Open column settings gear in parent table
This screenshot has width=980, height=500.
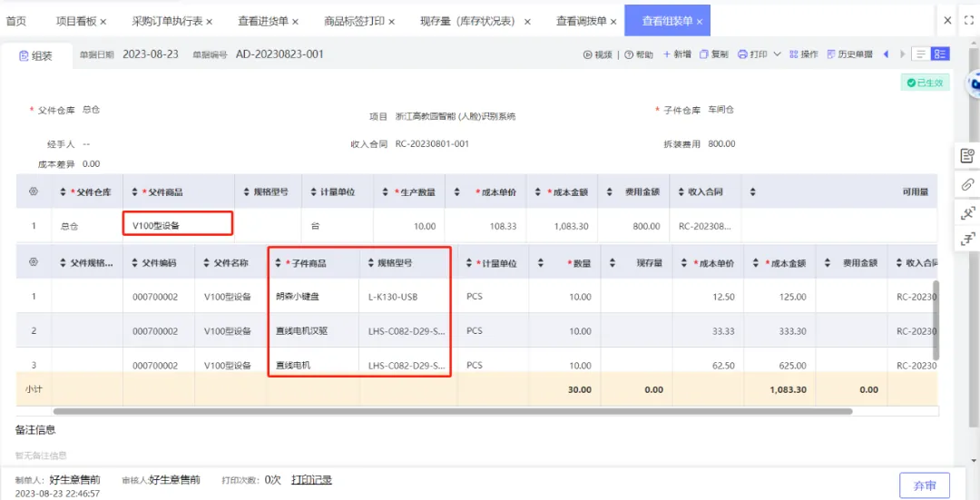click(34, 191)
